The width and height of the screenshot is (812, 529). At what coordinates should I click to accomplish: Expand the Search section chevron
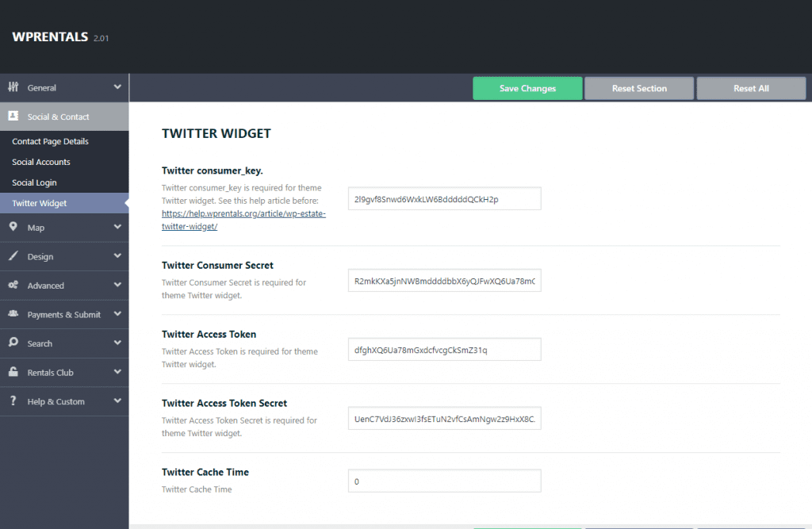click(x=117, y=343)
